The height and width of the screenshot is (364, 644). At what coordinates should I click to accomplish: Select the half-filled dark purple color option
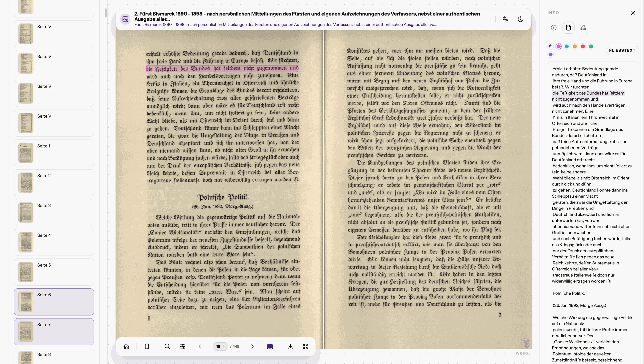550,46
